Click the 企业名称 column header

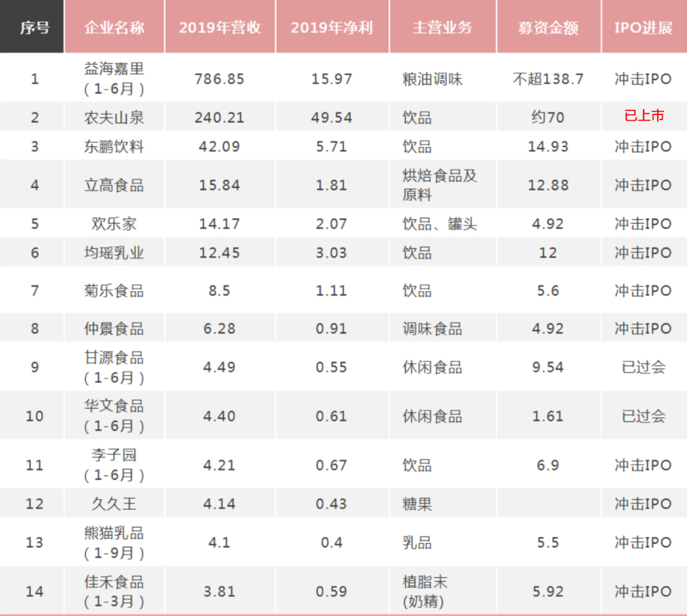(x=114, y=27)
